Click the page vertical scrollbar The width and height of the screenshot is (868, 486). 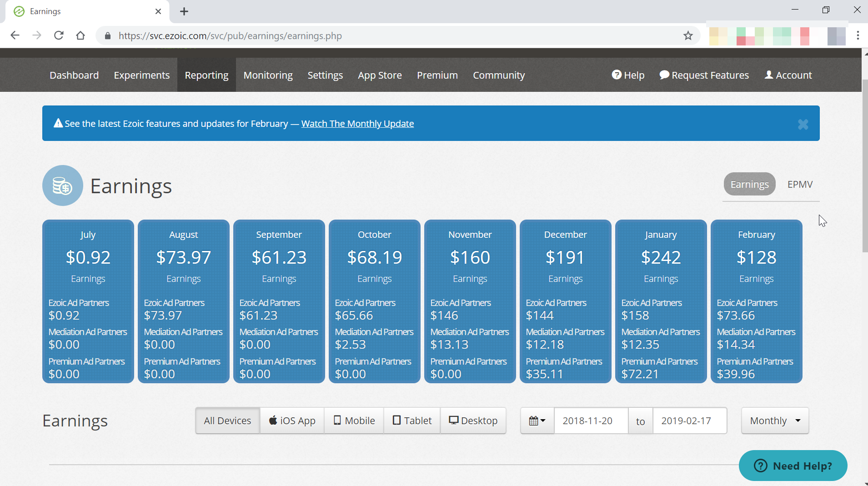coord(865,166)
